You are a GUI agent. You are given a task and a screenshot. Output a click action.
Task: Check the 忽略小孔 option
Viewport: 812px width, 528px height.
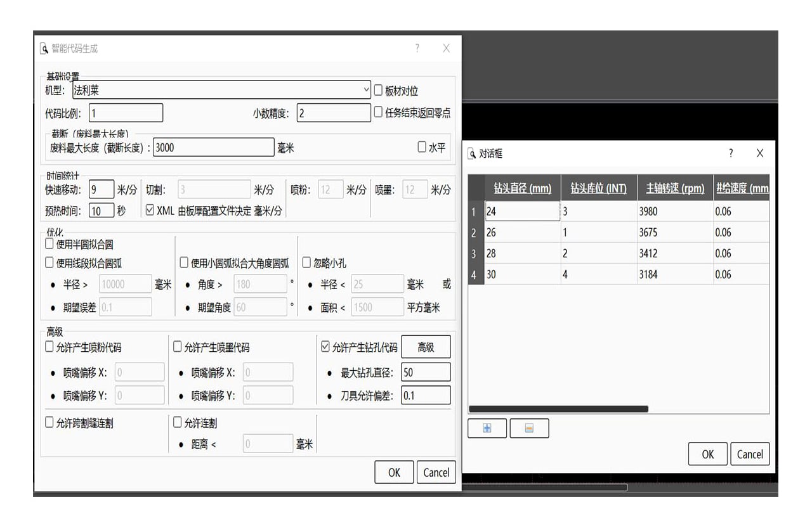coord(306,262)
